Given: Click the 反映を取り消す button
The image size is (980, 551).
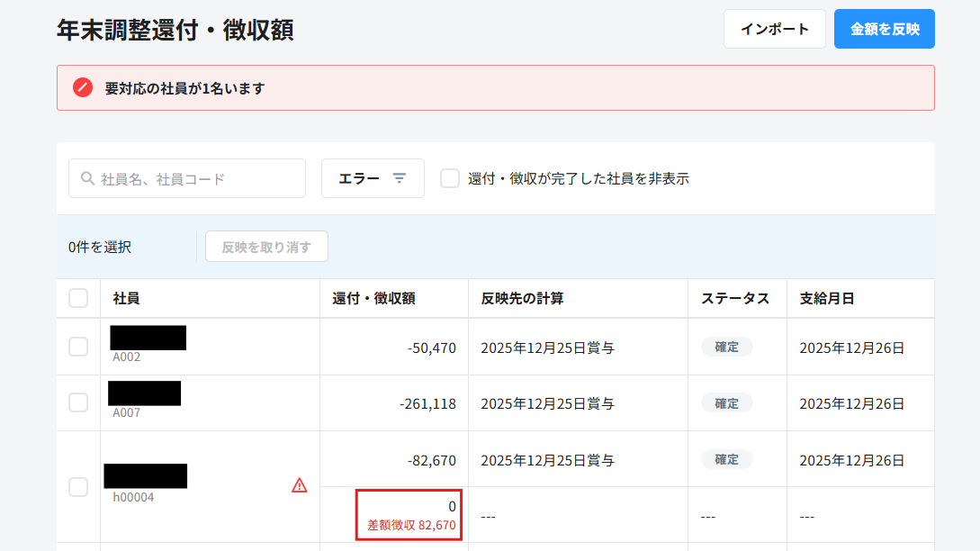Looking at the screenshot, I should coord(266,247).
